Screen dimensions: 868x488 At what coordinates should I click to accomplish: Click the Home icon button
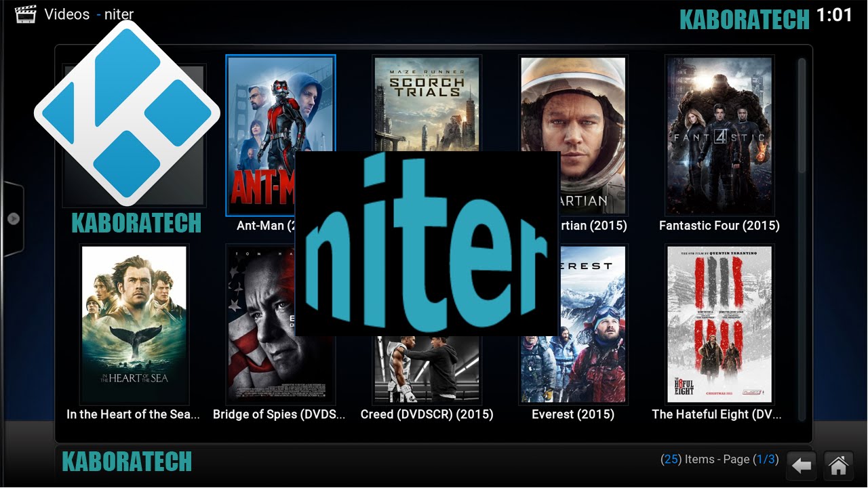[x=838, y=466]
